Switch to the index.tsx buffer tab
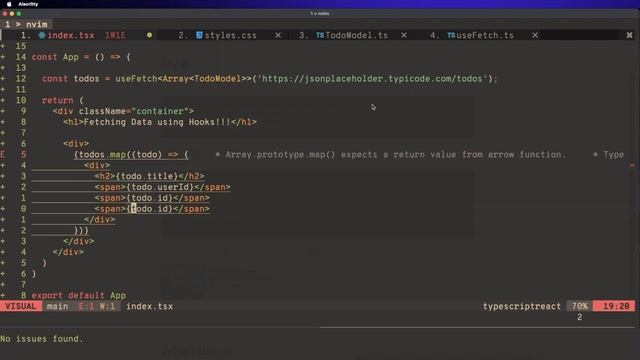Screen dimensions: 640x360 pos(71,36)
